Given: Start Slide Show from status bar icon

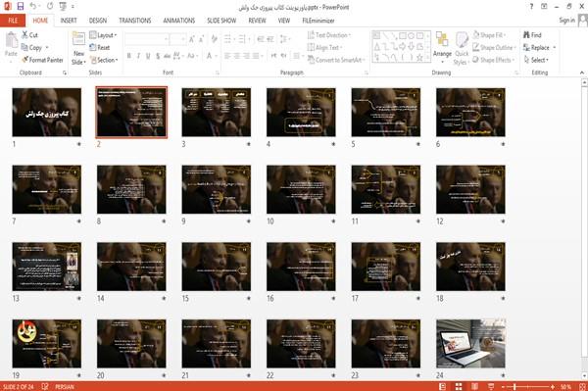Looking at the screenshot, I should (491, 386).
